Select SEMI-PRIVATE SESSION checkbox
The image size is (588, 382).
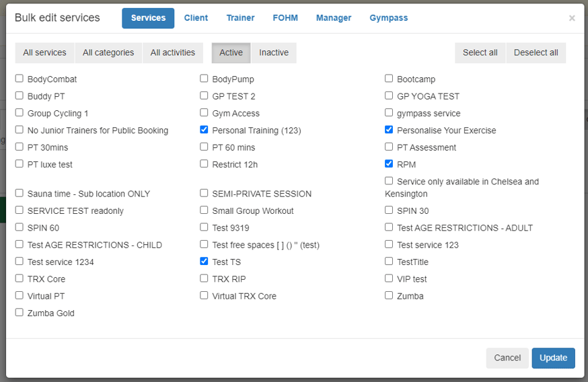(204, 193)
